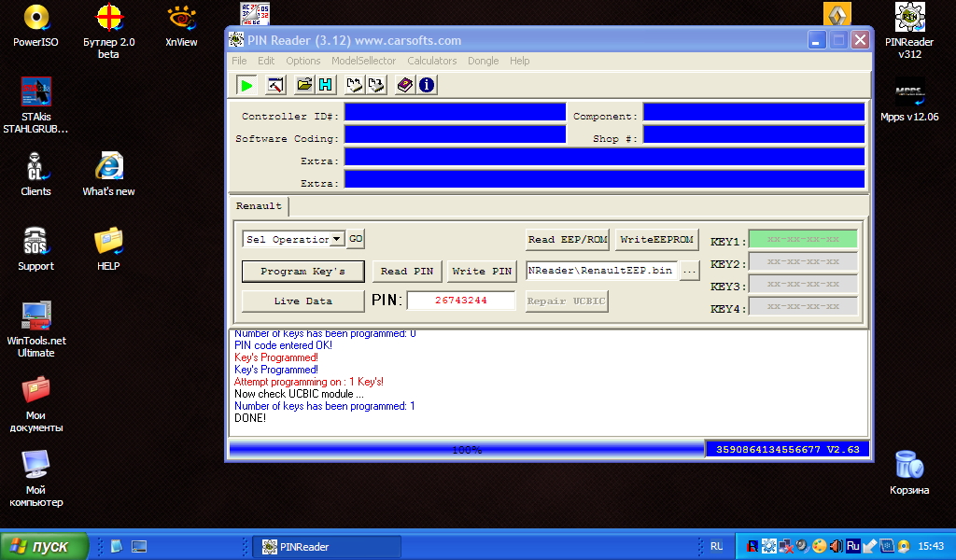Viewport: 956px width, 560px height.
Task: Open Мои документы desktop folder
Action: [x=36, y=405]
